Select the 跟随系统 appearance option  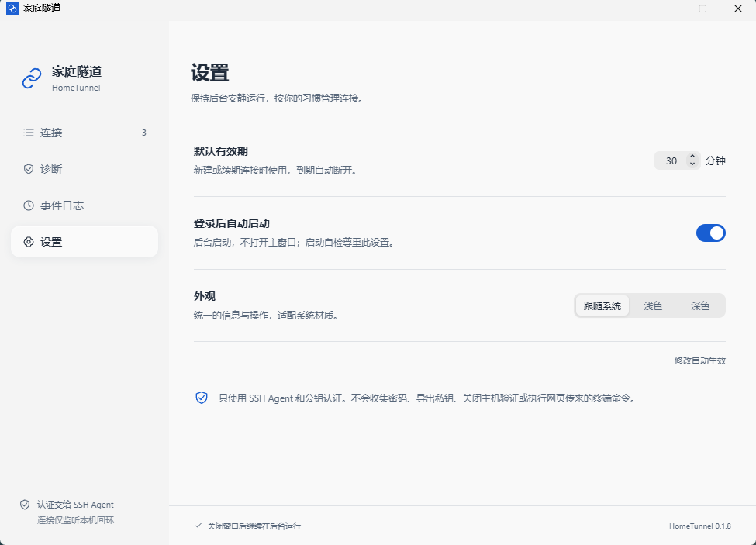pyautogui.click(x=602, y=306)
